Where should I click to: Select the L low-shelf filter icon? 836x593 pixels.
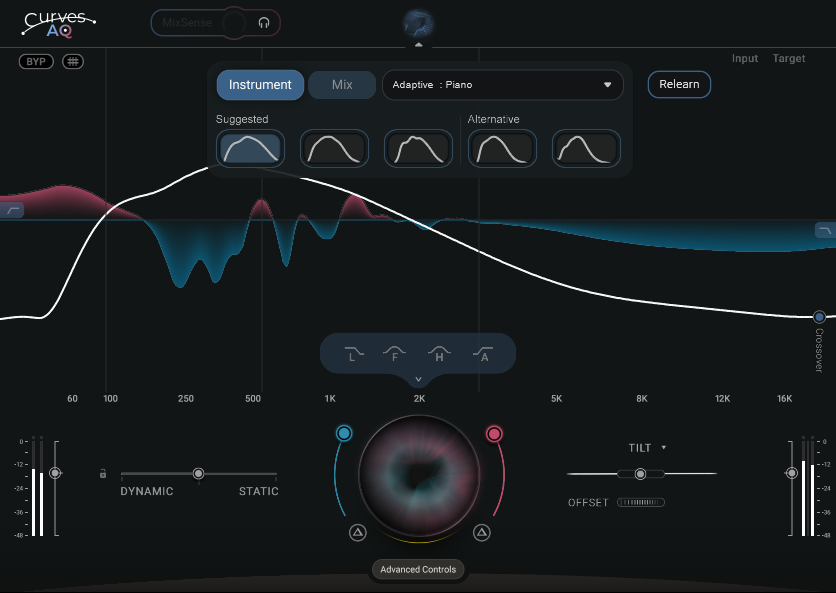[x=351, y=353]
